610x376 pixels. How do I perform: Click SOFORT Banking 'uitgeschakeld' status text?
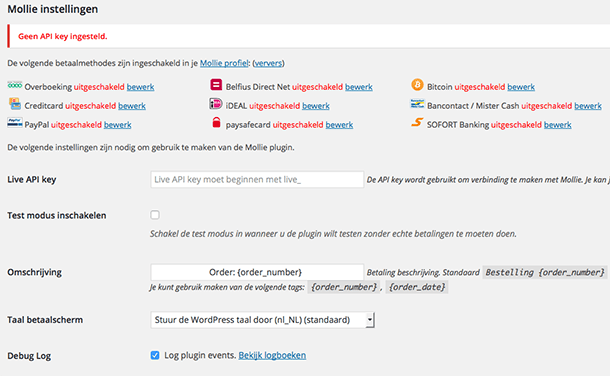coord(516,125)
